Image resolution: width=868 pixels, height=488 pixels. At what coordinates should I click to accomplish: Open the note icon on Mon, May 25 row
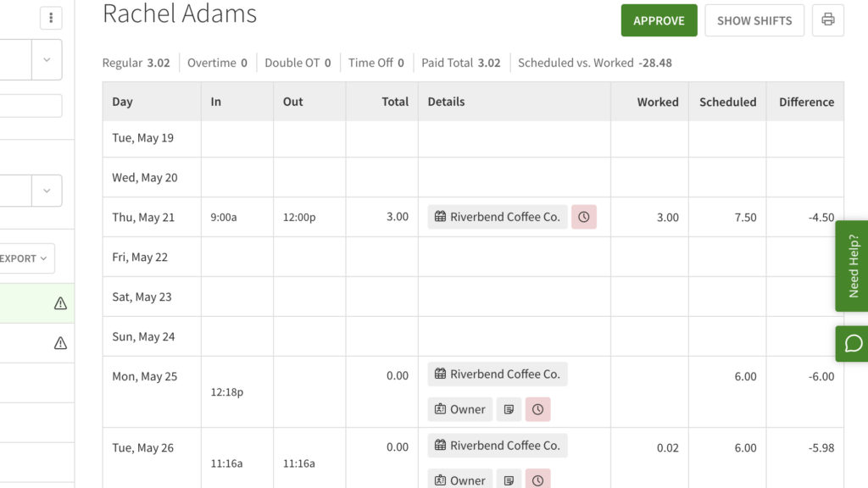(509, 409)
